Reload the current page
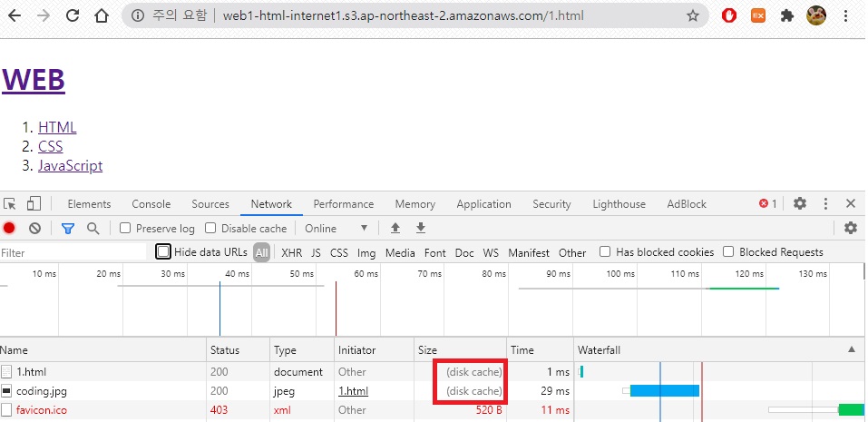Screen dimensions: 868x422 pos(73,15)
